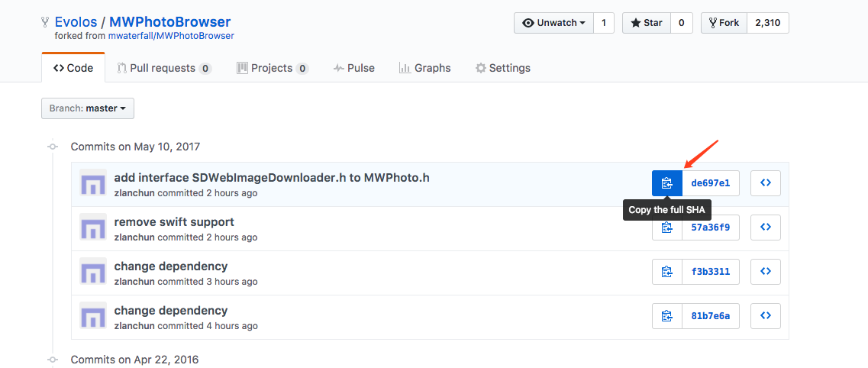Open commit hash f3b3311
868x368 pixels.
click(711, 272)
